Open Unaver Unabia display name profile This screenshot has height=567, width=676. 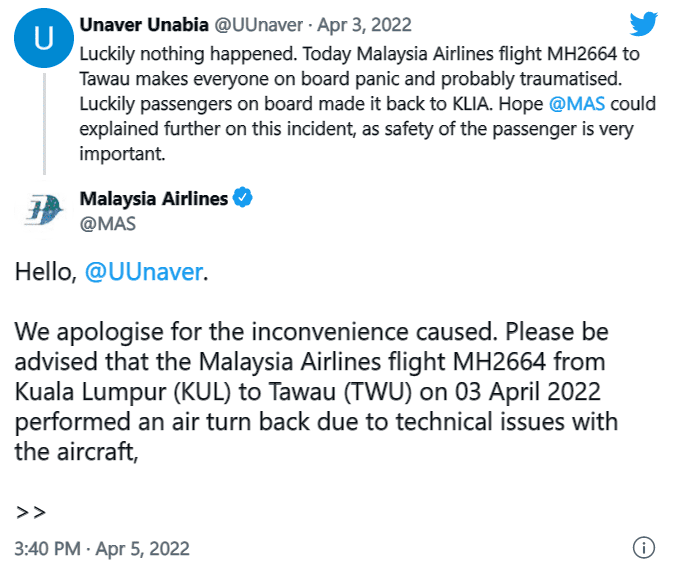point(144,25)
